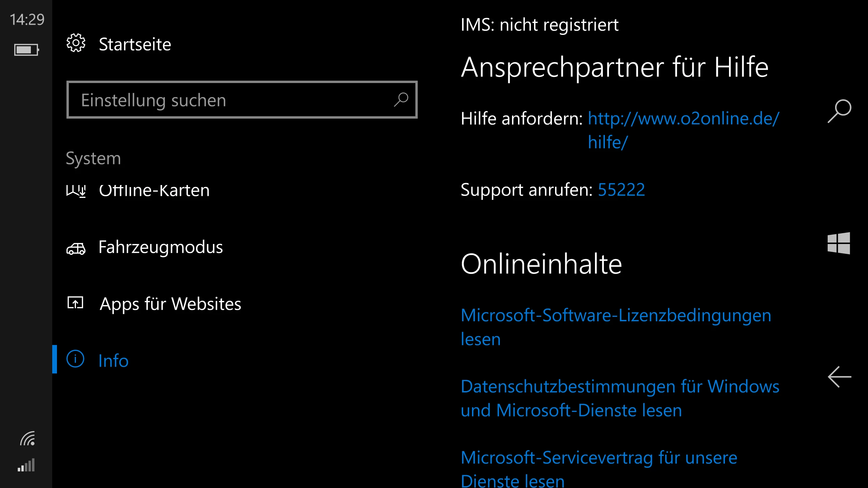The image size is (868, 488).
Task: Click the Startseite gear icon
Action: [x=76, y=43]
